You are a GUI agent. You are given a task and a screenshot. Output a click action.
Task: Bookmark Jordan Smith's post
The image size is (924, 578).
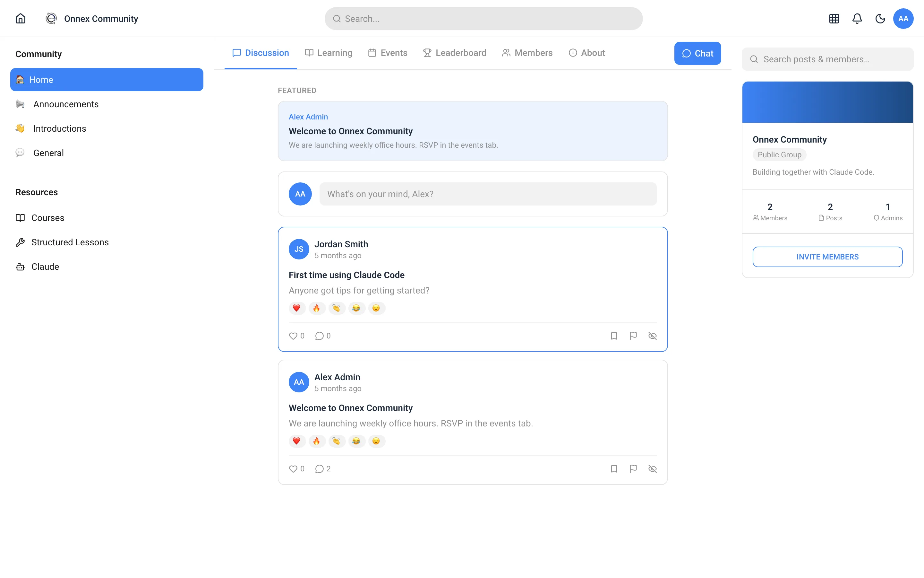click(x=614, y=336)
